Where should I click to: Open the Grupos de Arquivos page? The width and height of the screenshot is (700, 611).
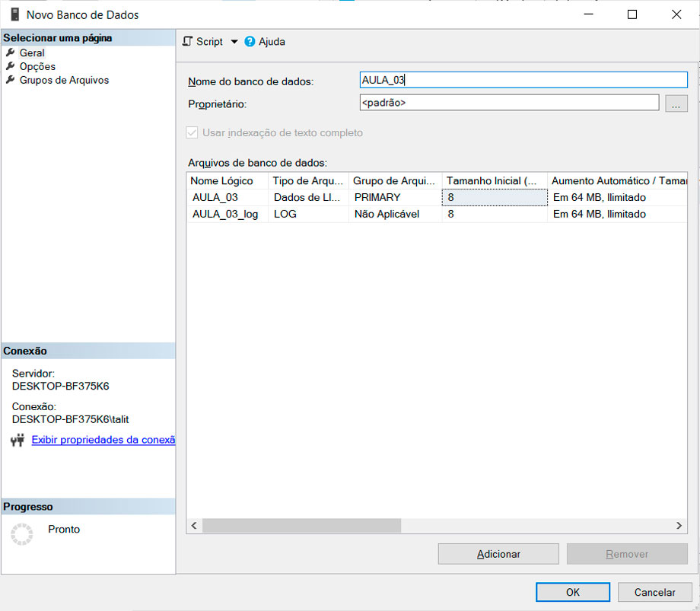[64, 81]
